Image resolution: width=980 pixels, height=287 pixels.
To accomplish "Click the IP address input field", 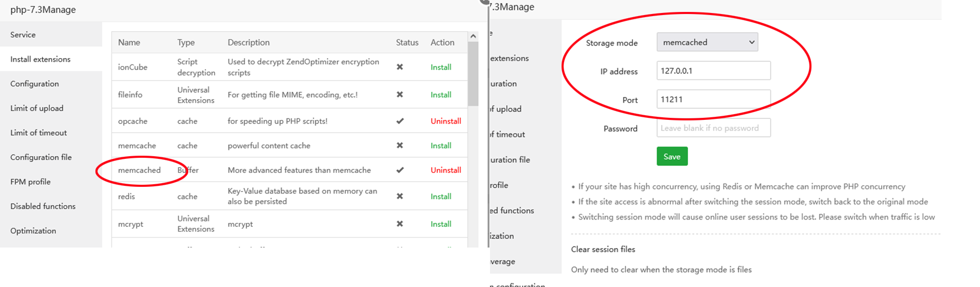I will pyautogui.click(x=713, y=71).
